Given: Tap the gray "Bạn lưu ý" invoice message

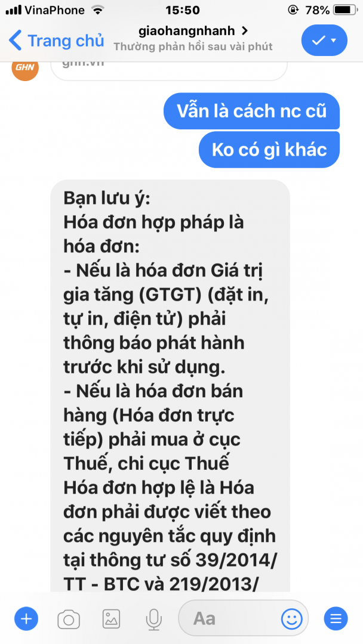Looking at the screenshot, I should point(170,386).
